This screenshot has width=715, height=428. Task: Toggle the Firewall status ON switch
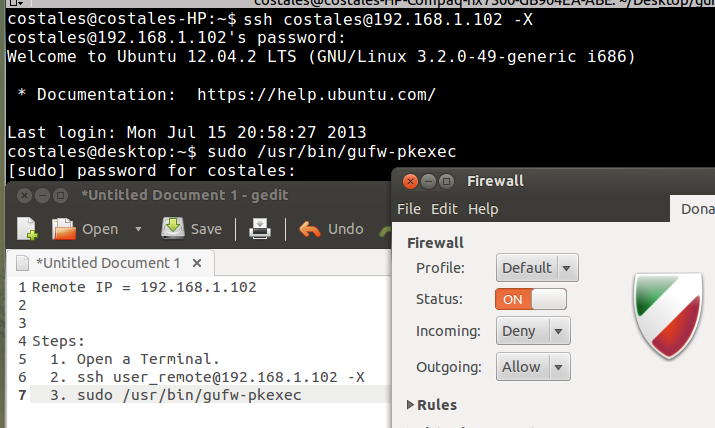pos(531,299)
